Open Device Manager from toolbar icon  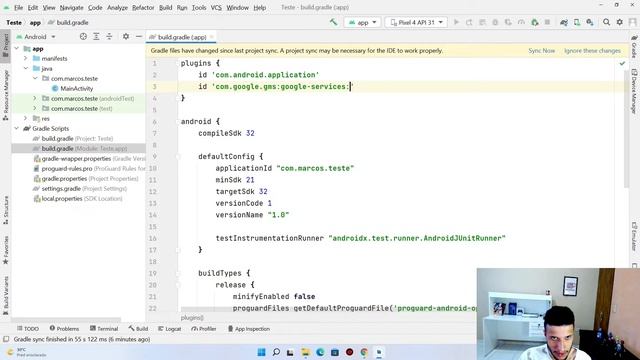(x=577, y=22)
